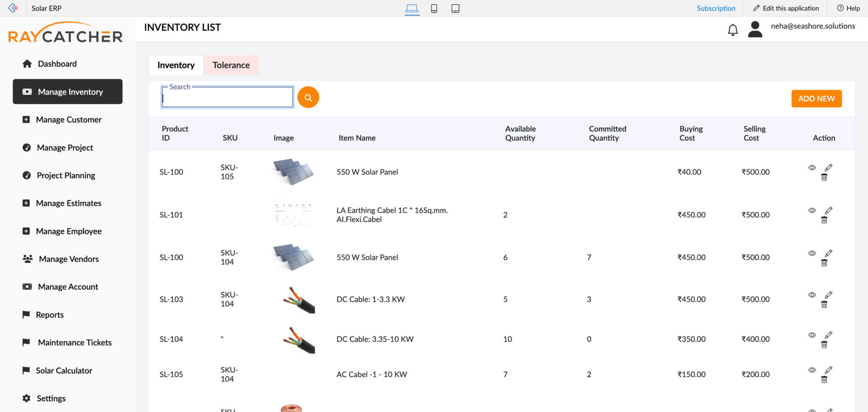Viewport: 868px width, 412px height.
Task: Switch to the Tolerance tab
Action: click(x=231, y=65)
